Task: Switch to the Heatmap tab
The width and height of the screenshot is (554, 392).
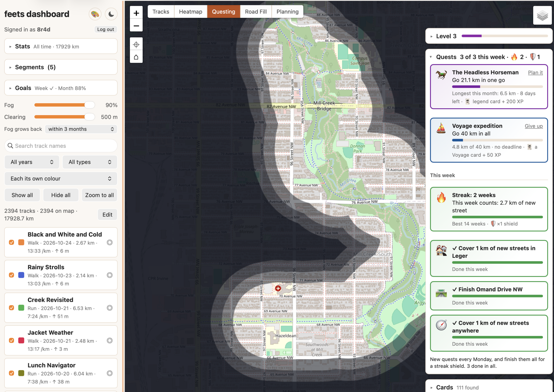Action: point(190,12)
